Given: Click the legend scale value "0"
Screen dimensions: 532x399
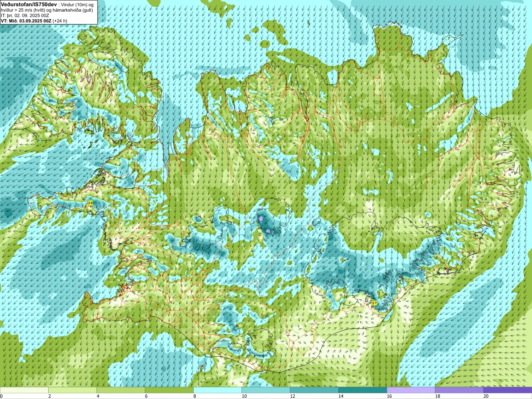Looking at the screenshot, I should point(1,396).
